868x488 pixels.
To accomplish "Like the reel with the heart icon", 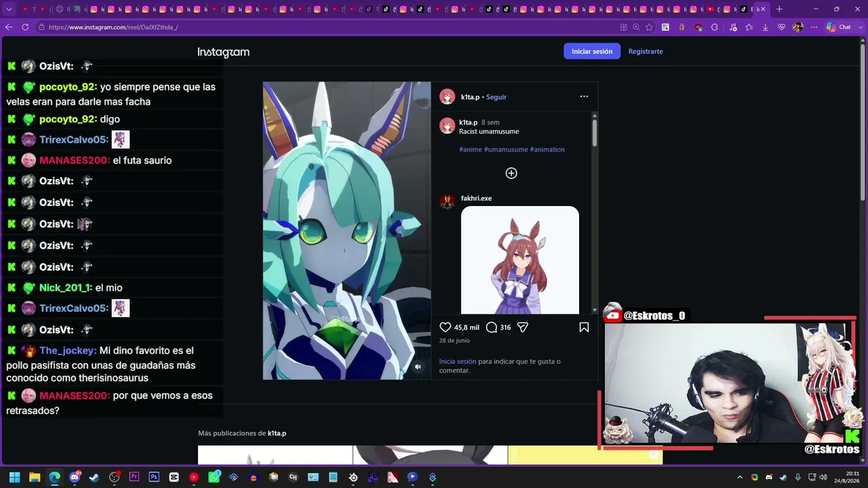I will click(x=446, y=327).
